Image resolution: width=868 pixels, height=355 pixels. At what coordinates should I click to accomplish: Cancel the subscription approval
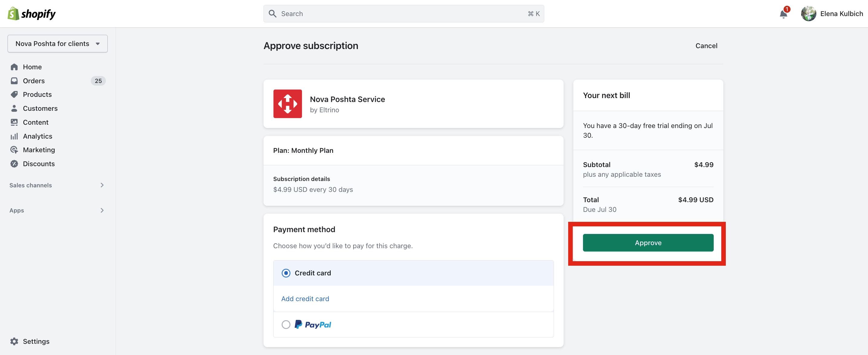706,46
